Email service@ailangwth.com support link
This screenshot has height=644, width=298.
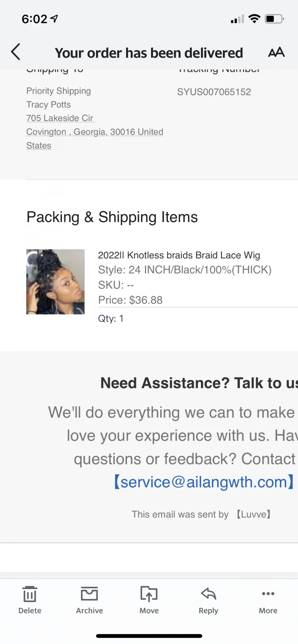click(x=204, y=482)
